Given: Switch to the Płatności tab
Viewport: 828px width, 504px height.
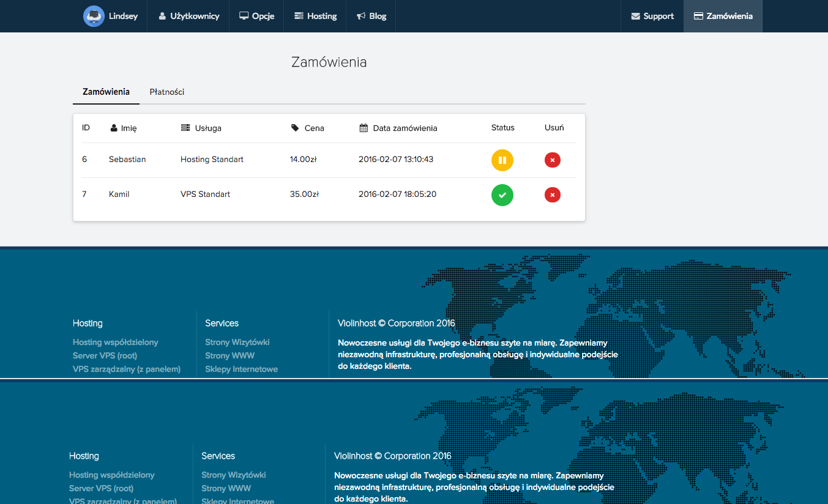Looking at the screenshot, I should pyautogui.click(x=167, y=92).
